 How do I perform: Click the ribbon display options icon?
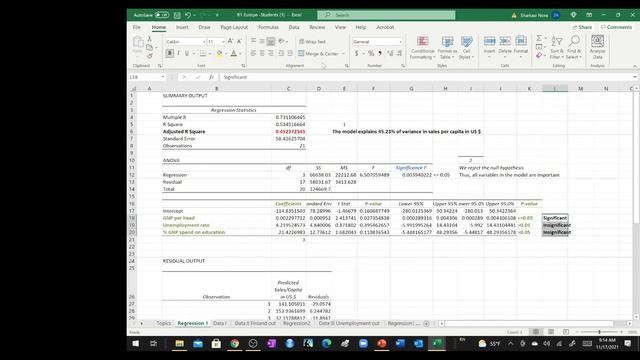pos(589,15)
